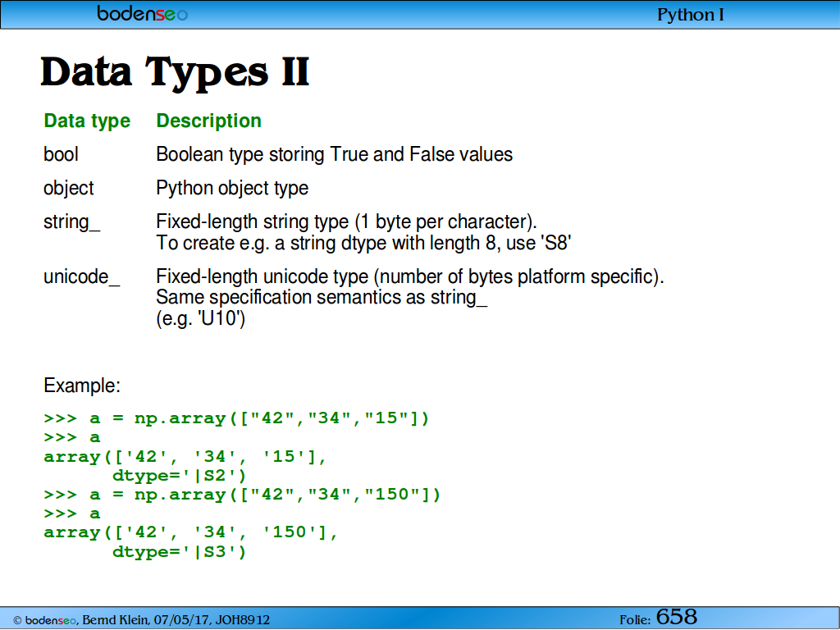This screenshot has height=630, width=840.
Task: Click the 'Data type' column heading
Action: (87, 121)
